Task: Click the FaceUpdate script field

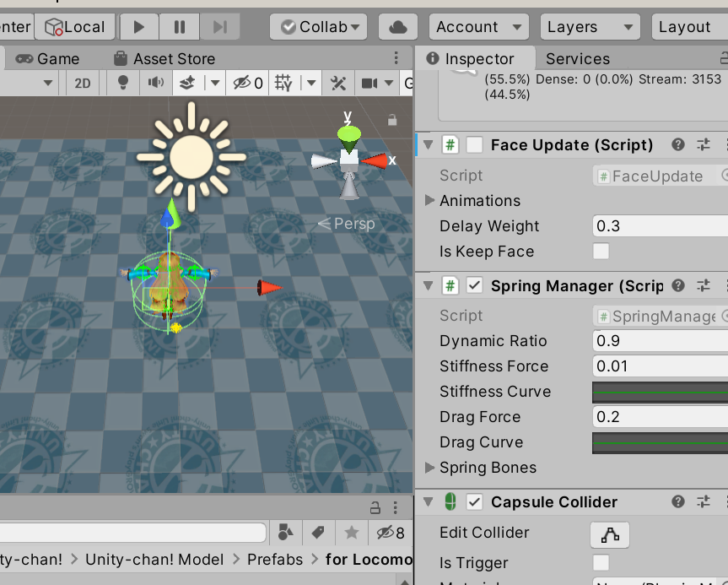Action: (661, 176)
